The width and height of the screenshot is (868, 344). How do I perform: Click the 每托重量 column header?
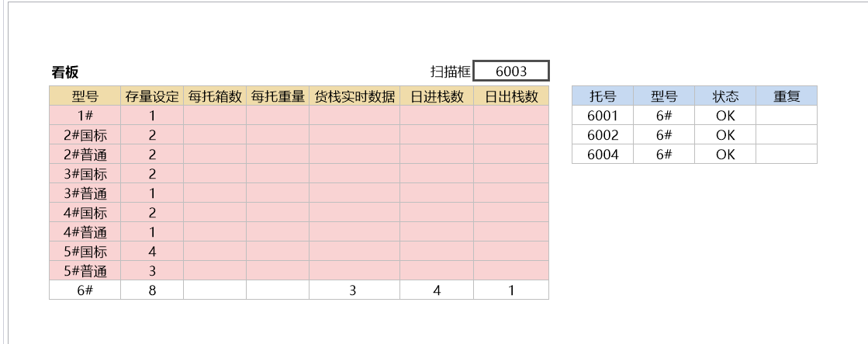coord(278,96)
